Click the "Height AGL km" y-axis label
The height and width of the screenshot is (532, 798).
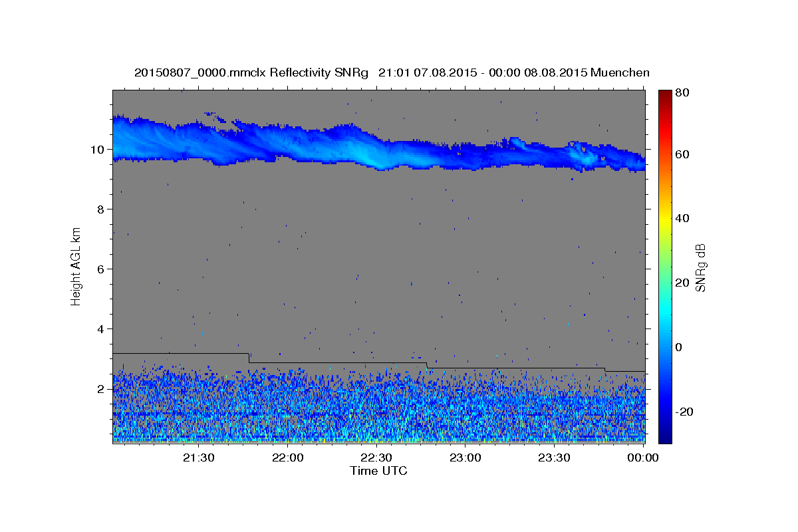coord(76,265)
